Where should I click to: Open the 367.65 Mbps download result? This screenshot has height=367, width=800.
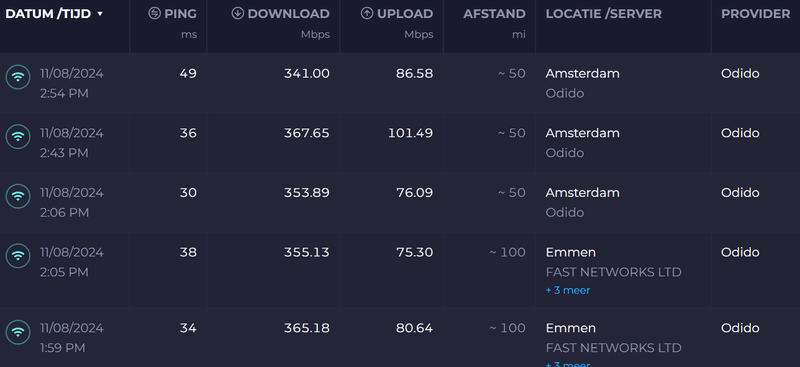[307, 133]
